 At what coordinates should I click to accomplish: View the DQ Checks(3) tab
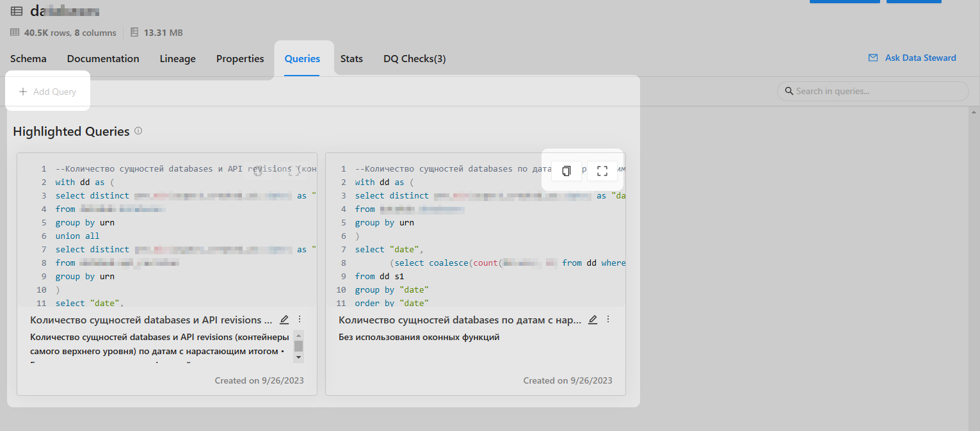(x=414, y=59)
